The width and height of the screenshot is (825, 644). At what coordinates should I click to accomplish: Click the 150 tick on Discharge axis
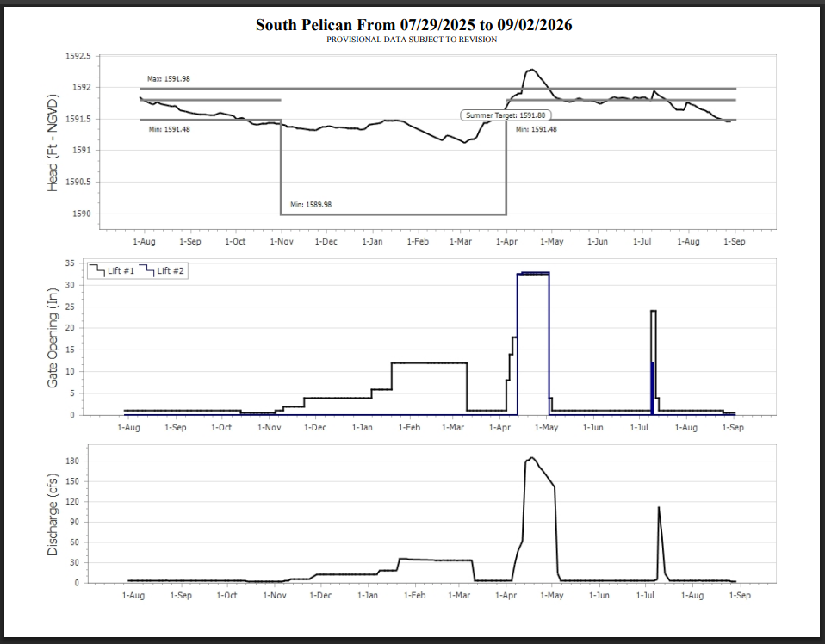(x=72, y=481)
